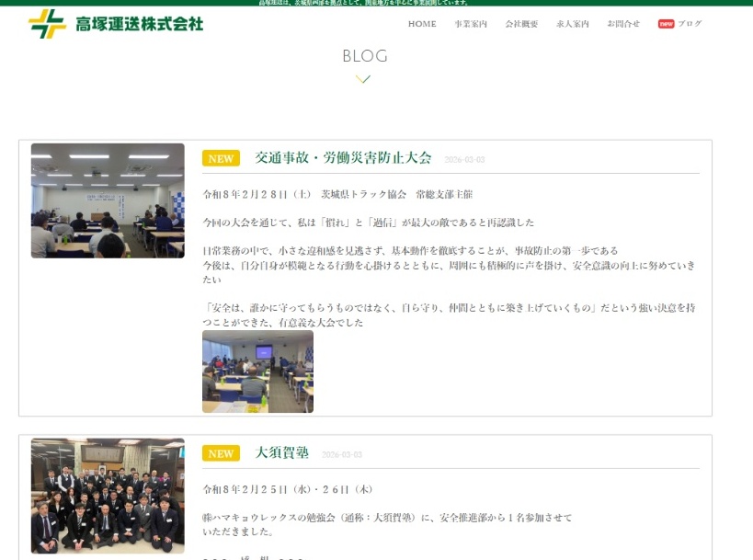Image resolution: width=753 pixels, height=560 pixels.
Task: Open the ブログ navigation item
Action: [x=690, y=23]
